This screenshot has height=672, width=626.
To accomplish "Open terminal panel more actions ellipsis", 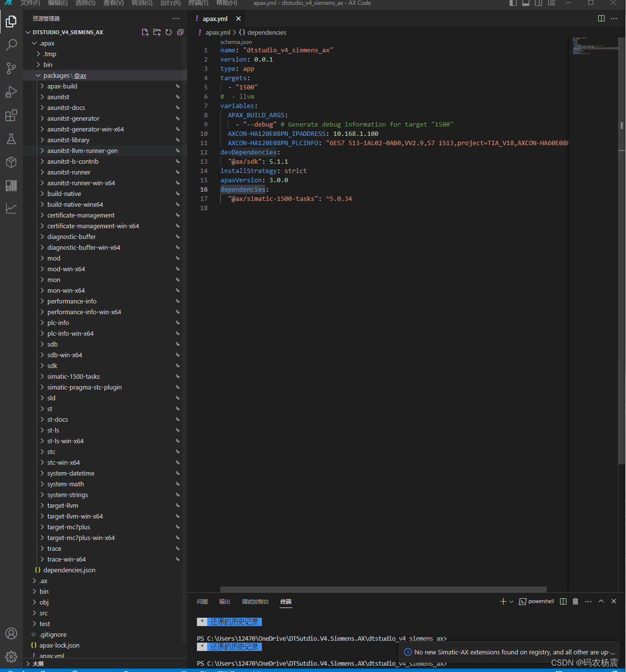I will pyautogui.click(x=588, y=602).
